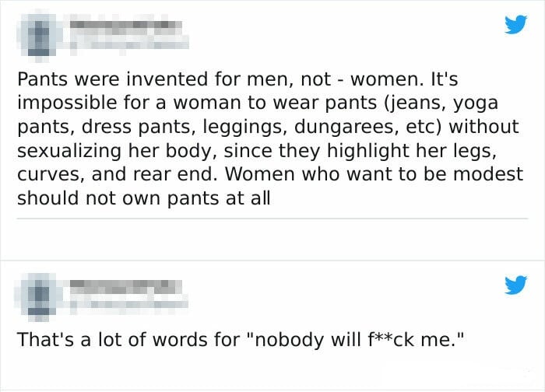Click the Twitter bird icon on the reply tweet
Screen dimensions: 545x392
click(515, 285)
